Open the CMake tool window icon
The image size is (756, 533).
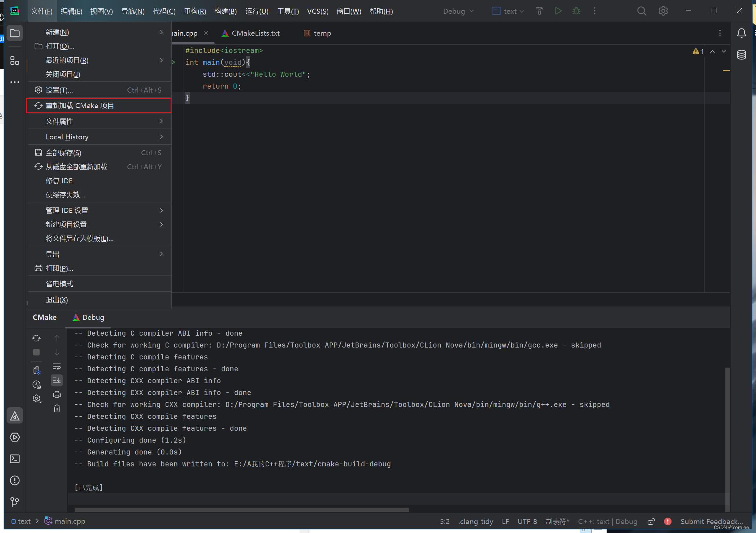click(15, 416)
